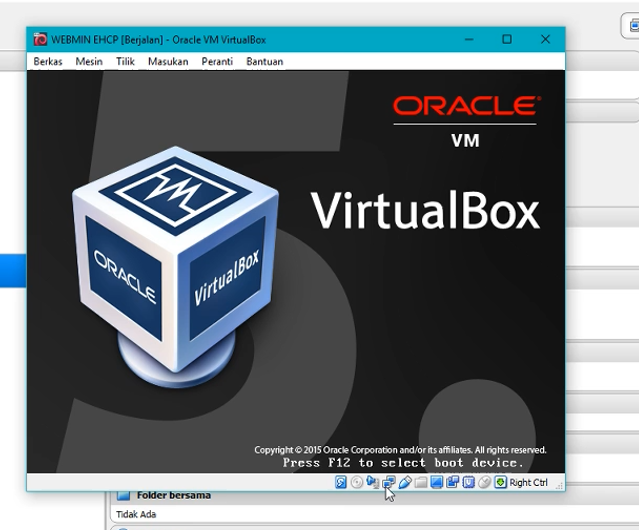Click the VirtualBox title bar app icon
The image size is (639, 530).
tap(40, 39)
